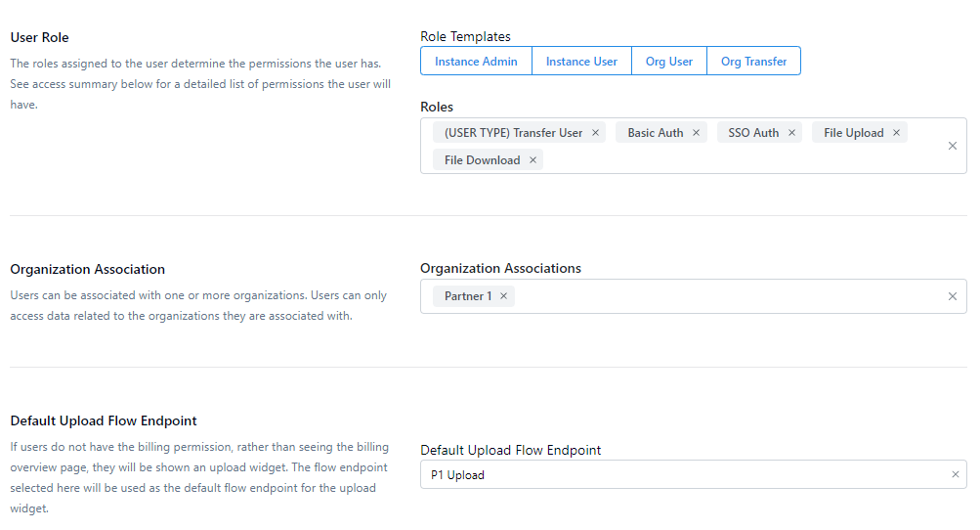Click the Partner 1 chip label
Viewport: 980px width, 530px height.
468,296
